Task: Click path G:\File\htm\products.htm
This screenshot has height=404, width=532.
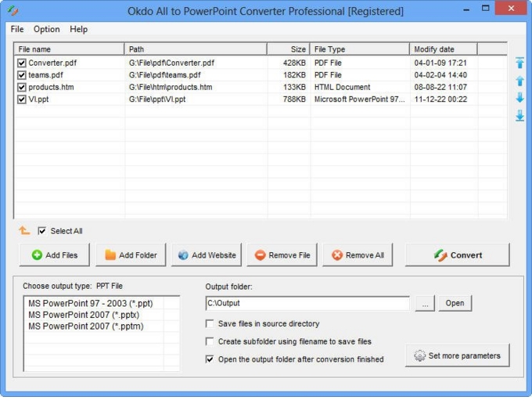Action: (171, 87)
